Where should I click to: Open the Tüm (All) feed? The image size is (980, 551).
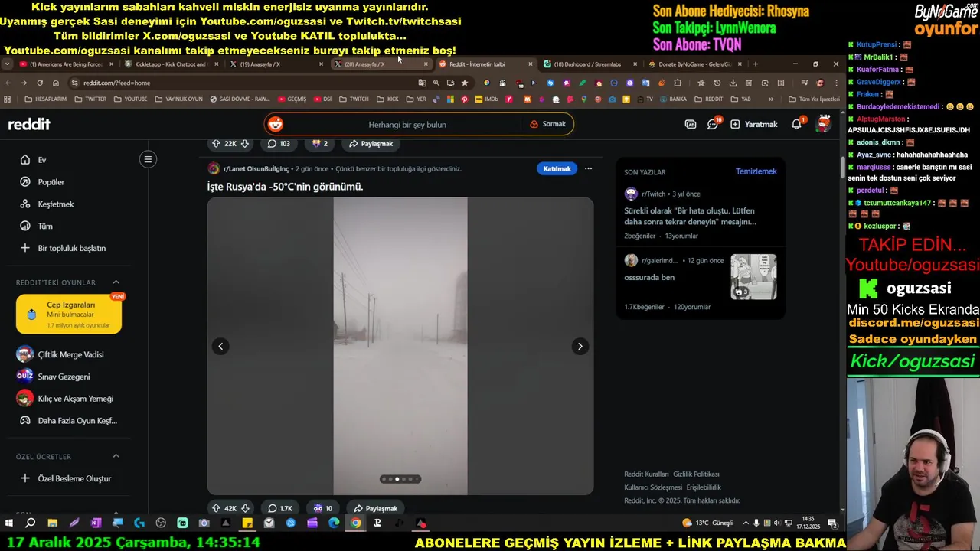coord(45,227)
